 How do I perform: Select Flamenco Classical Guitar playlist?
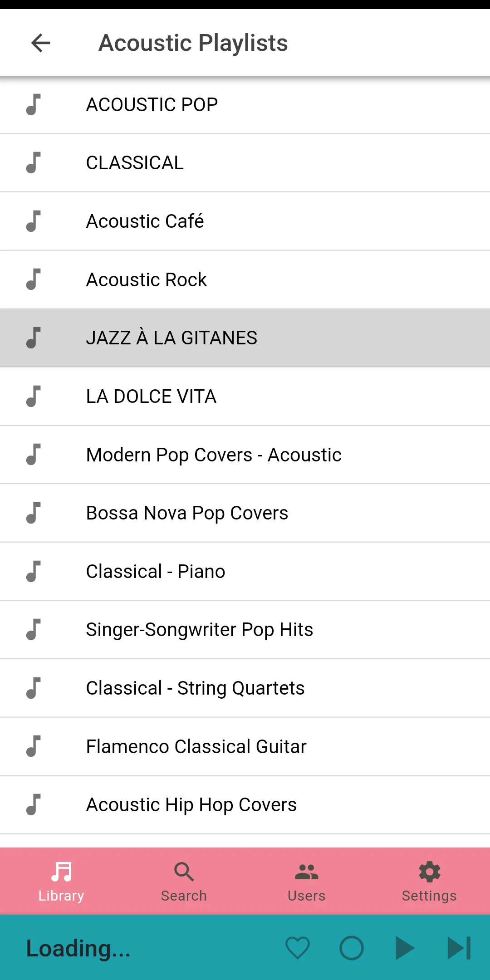[245, 746]
